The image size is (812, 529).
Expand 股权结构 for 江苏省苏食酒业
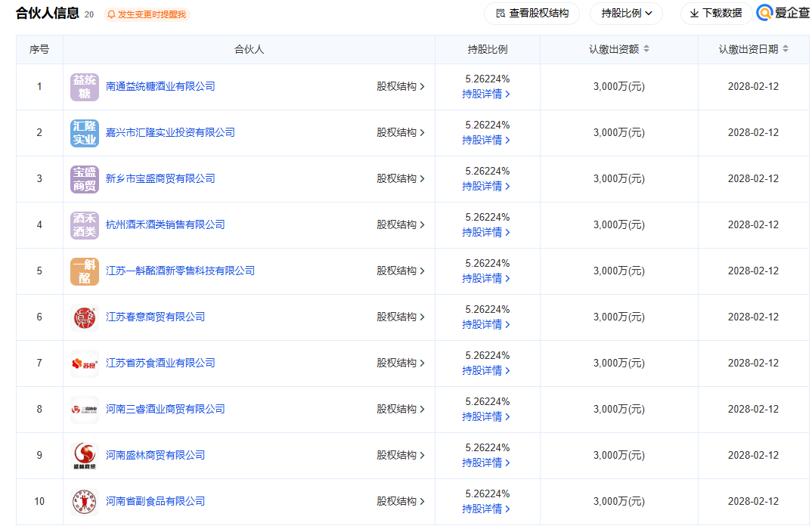click(x=401, y=363)
